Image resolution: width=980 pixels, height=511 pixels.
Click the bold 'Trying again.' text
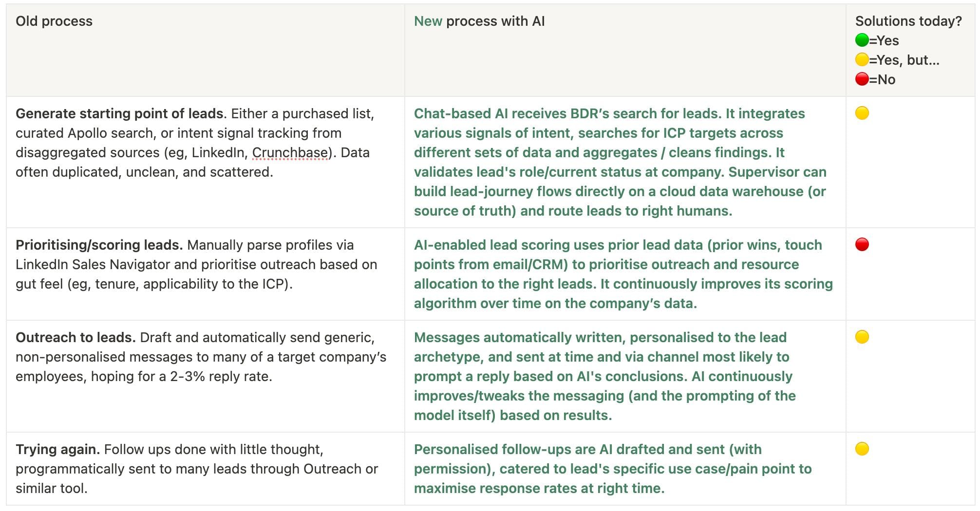[57, 450]
